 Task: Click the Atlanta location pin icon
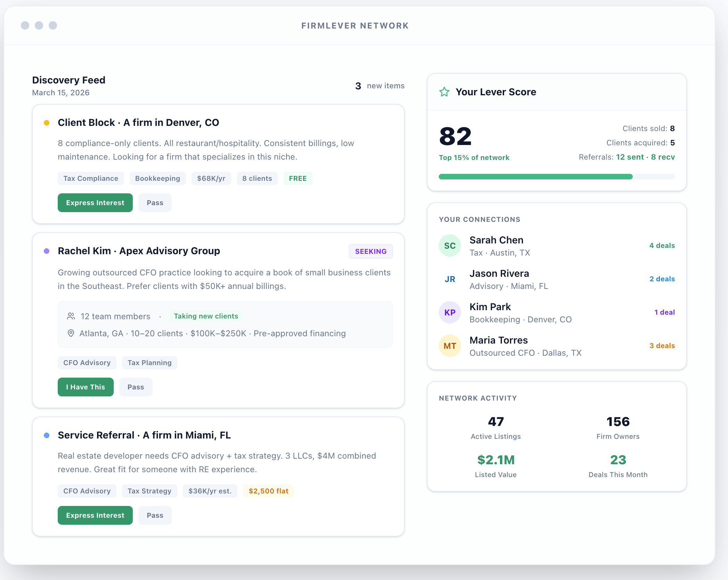[71, 333]
